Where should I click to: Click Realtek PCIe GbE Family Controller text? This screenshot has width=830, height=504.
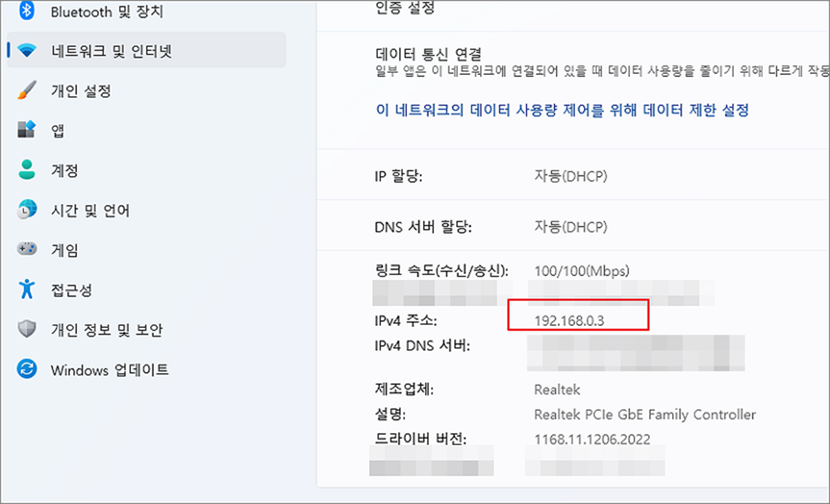[645, 414]
